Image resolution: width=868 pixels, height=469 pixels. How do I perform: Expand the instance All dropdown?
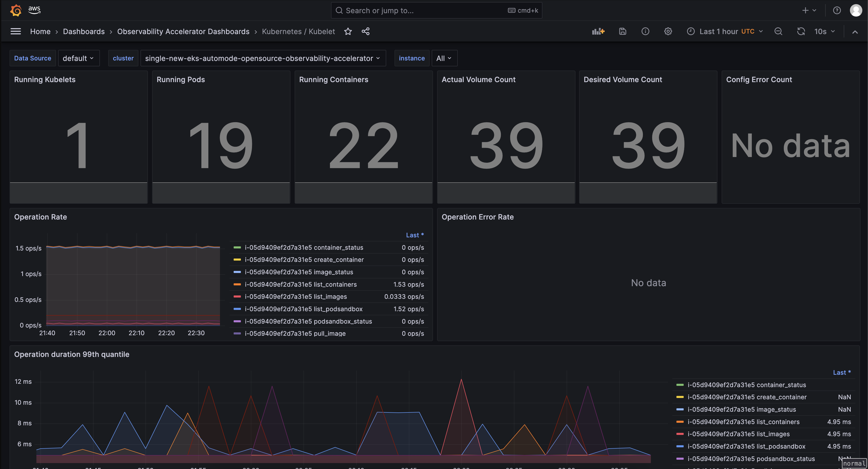click(x=444, y=58)
